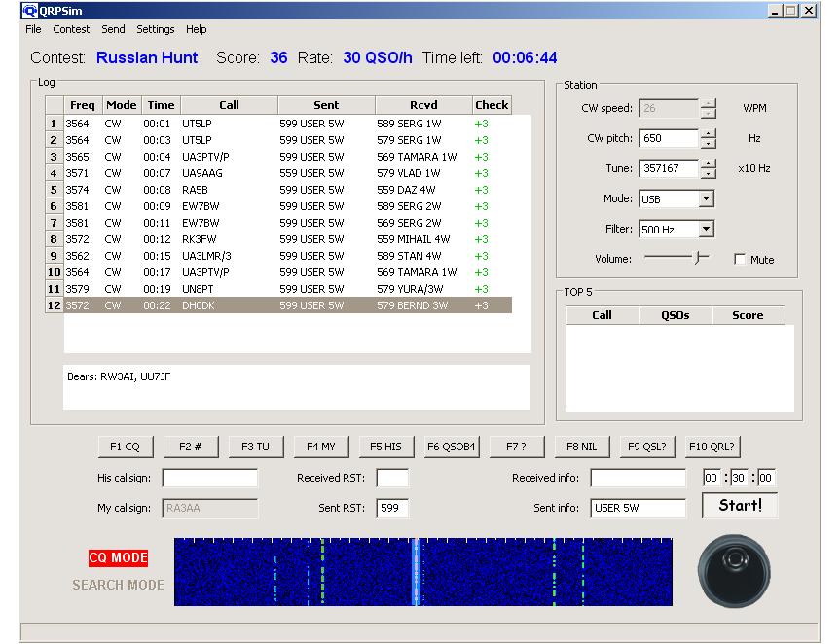Click the waterfall spectrum center signal
Viewport: 840px width, 644px height.
pos(417,572)
